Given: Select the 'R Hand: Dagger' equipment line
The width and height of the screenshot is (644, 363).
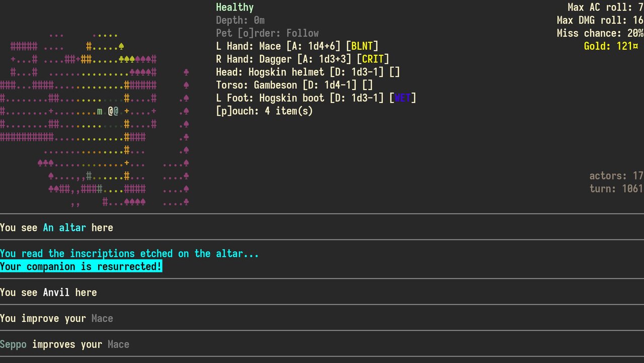Looking at the screenshot, I should [x=303, y=59].
